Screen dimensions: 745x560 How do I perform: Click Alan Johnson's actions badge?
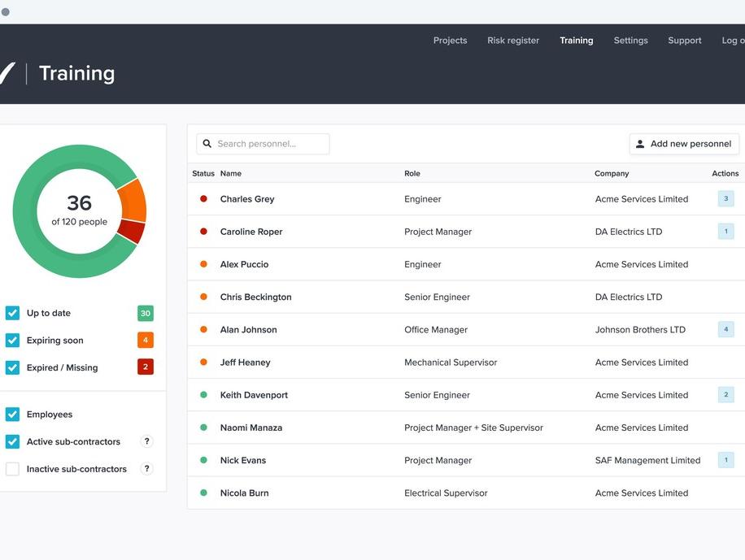point(725,329)
